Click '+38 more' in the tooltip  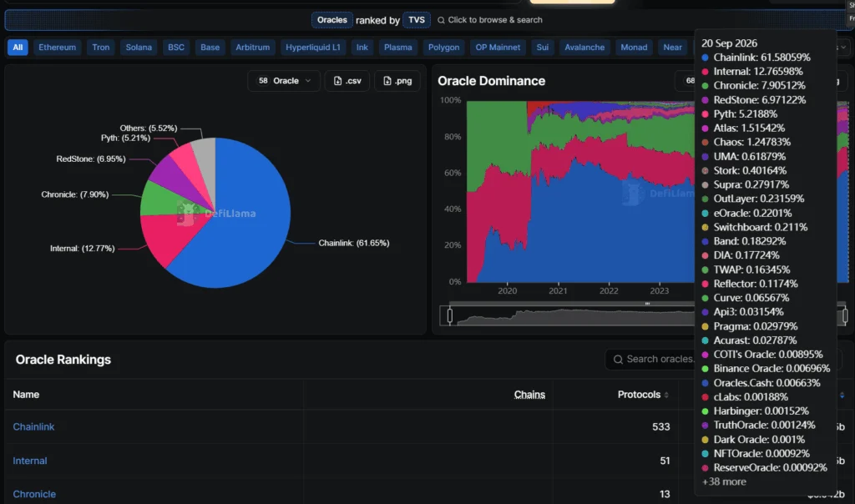(x=724, y=481)
